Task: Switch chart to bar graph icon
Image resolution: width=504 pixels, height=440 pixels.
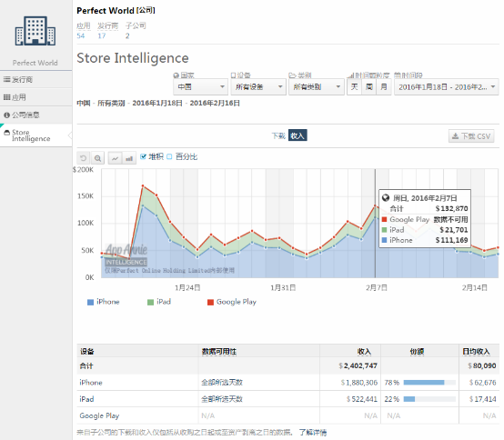Action: click(x=129, y=158)
